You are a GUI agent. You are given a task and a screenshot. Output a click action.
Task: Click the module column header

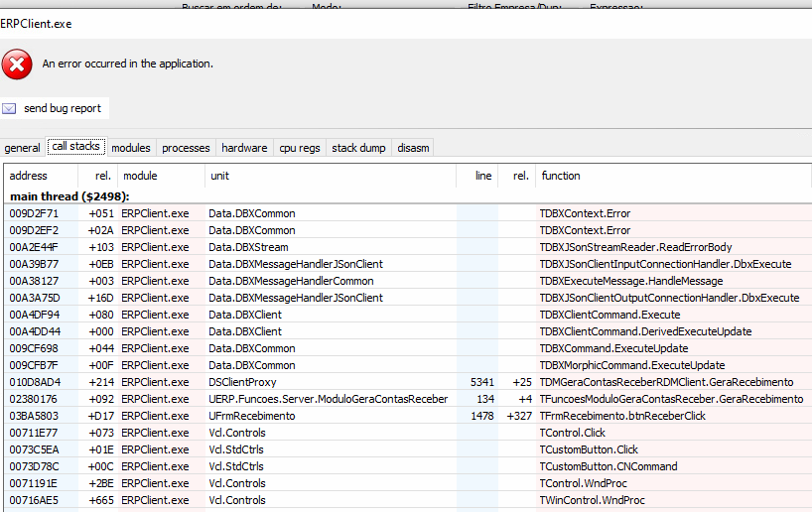(139, 176)
